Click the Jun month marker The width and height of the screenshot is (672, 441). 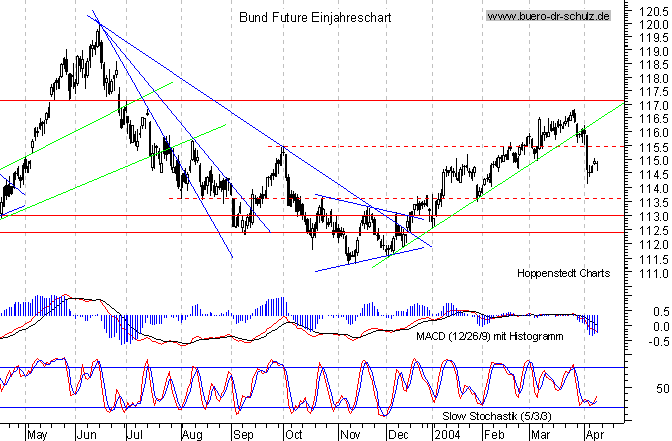(x=86, y=434)
